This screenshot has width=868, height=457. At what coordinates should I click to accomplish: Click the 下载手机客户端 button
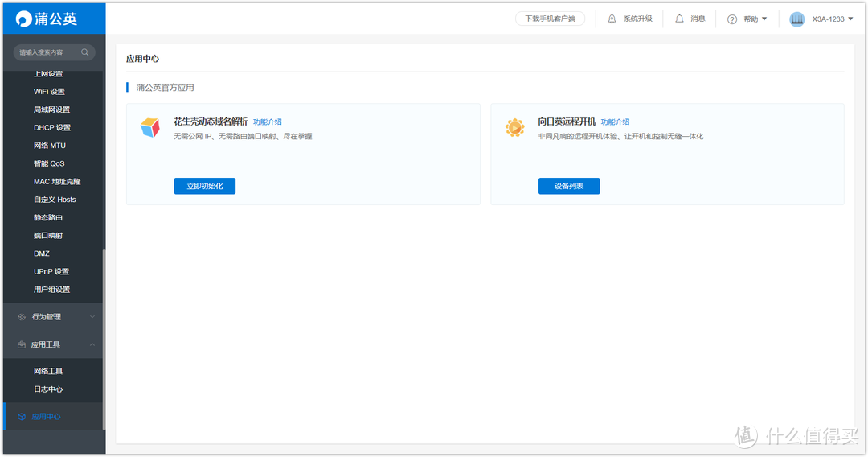tap(550, 19)
